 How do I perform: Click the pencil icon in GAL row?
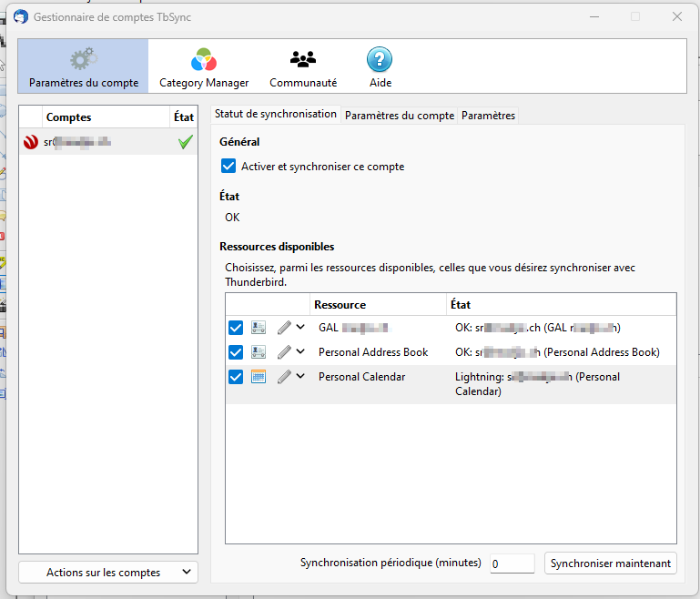(284, 328)
